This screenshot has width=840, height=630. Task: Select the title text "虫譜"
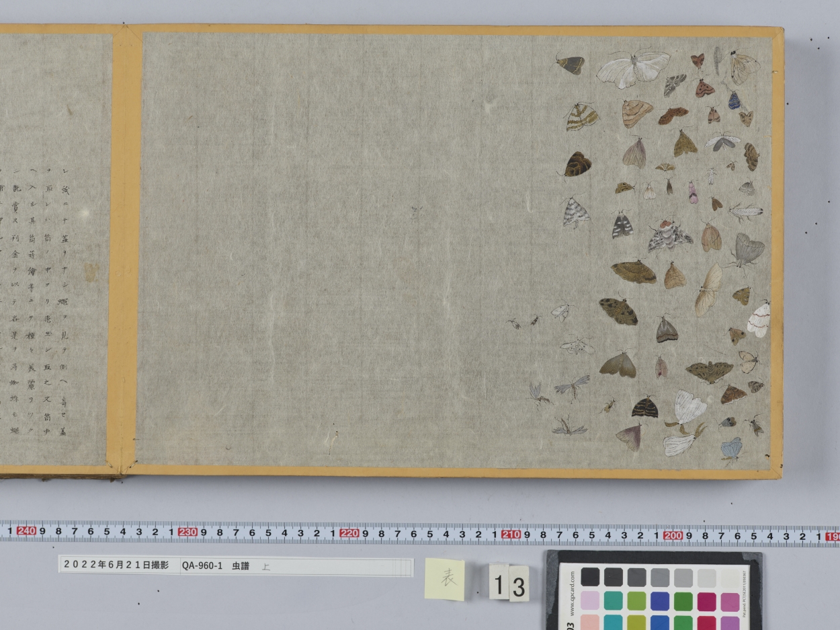(x=241, y=566)
